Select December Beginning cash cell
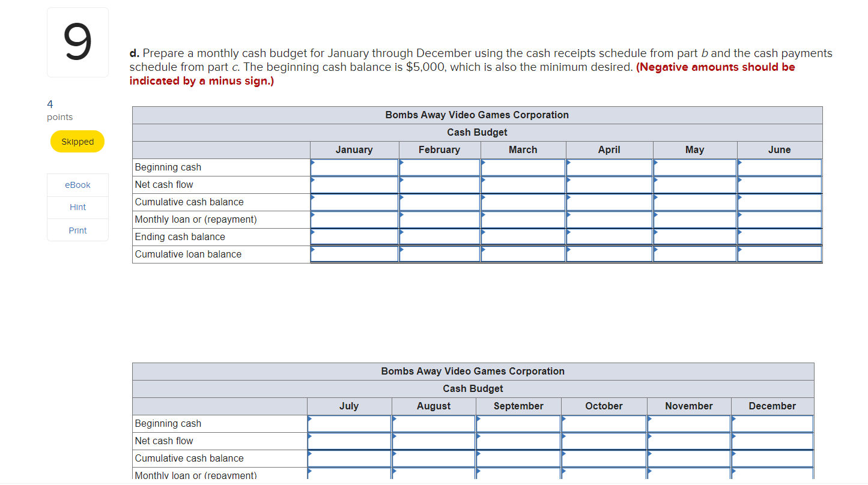 click(x=772, y=424)
